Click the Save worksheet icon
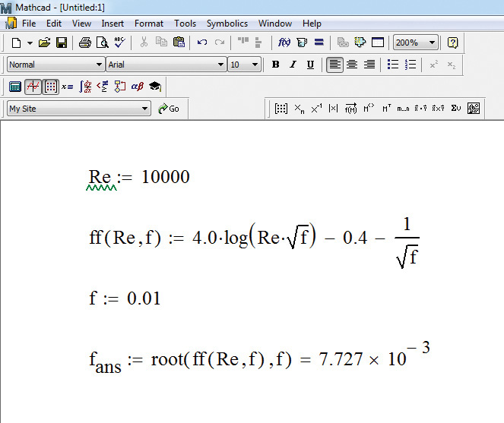The width and height of the screenshot is (504, 423). pyautogui.click(x=62, y=43)
